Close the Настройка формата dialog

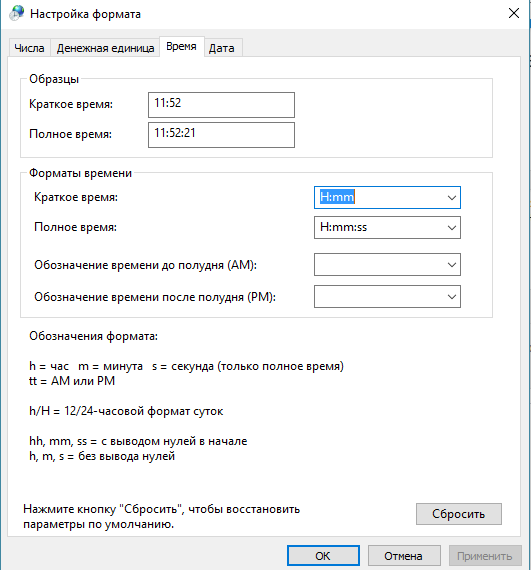tap(514, 13)
